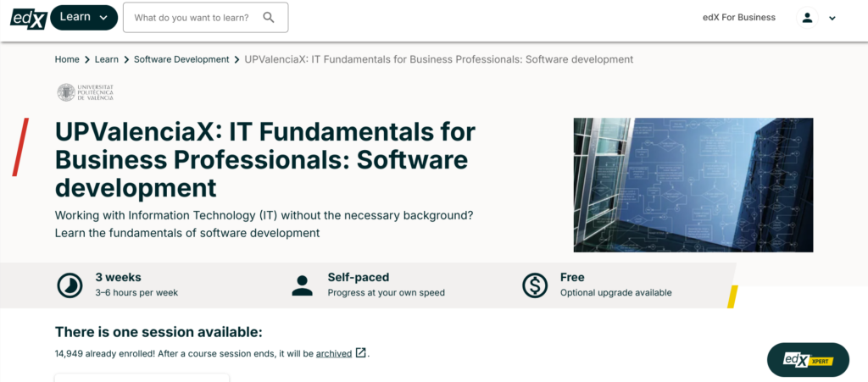
Task: Click the user profile icon
Action: tap(807, 18)
